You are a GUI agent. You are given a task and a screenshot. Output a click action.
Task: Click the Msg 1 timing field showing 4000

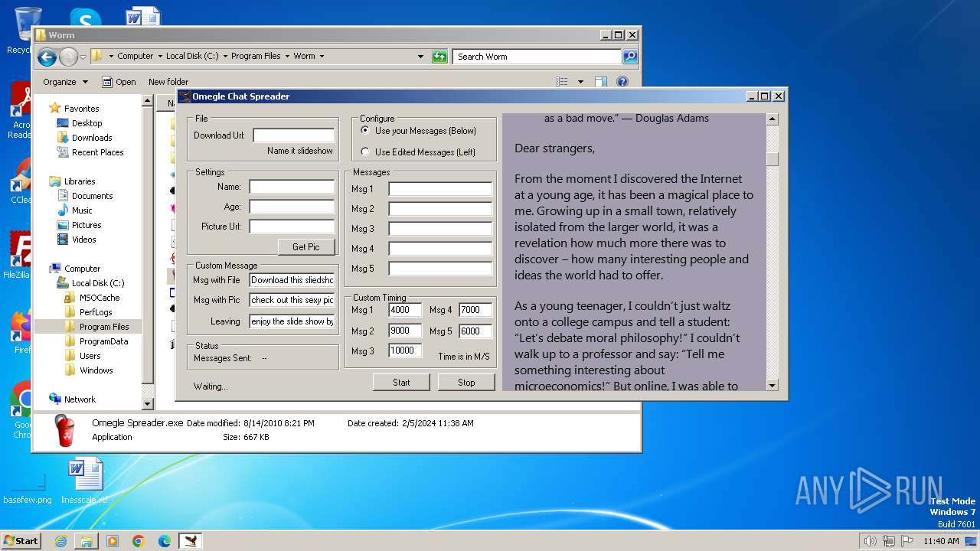pos(405,310)
